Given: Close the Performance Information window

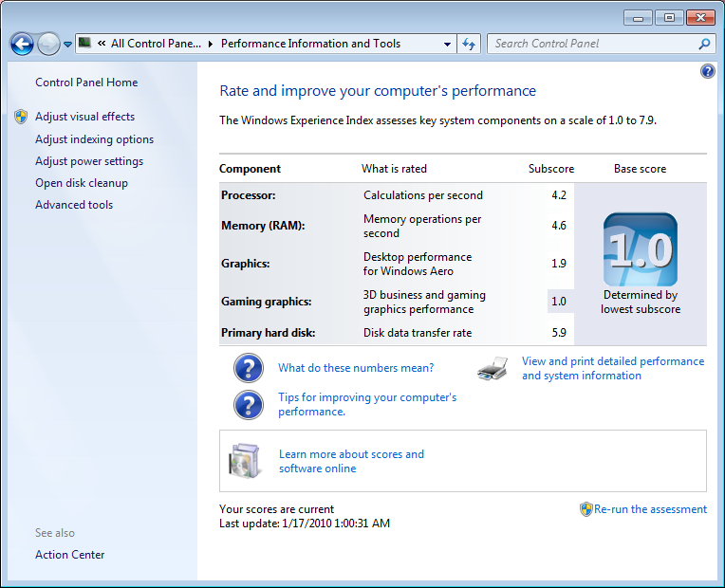Looking at the screenshot, I should pos(700,18).
